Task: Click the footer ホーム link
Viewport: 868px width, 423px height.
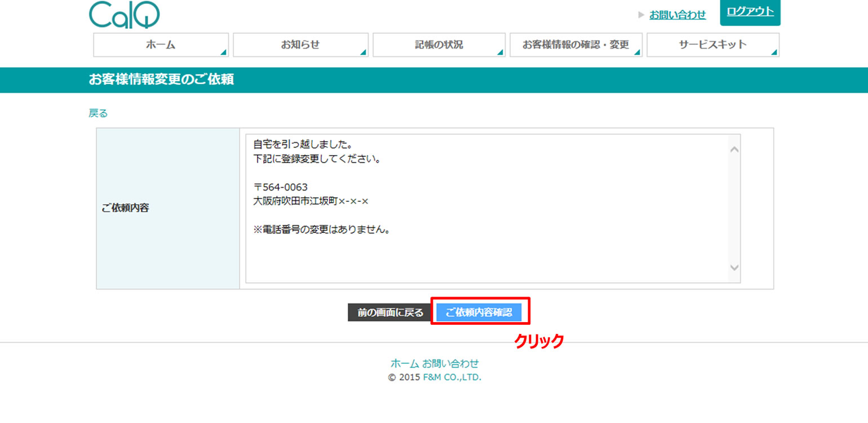Action: pyautogui.click(x=405, y=364)
